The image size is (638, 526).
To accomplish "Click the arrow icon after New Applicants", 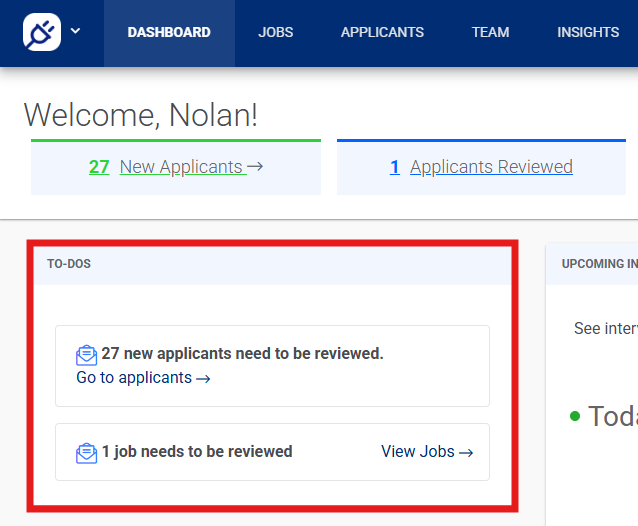I will 255,166.
